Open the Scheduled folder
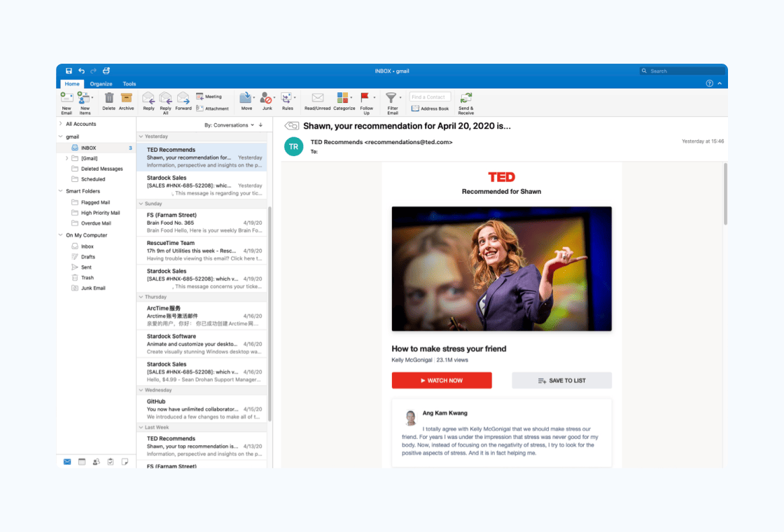784x532 pixels. [93, 179]
